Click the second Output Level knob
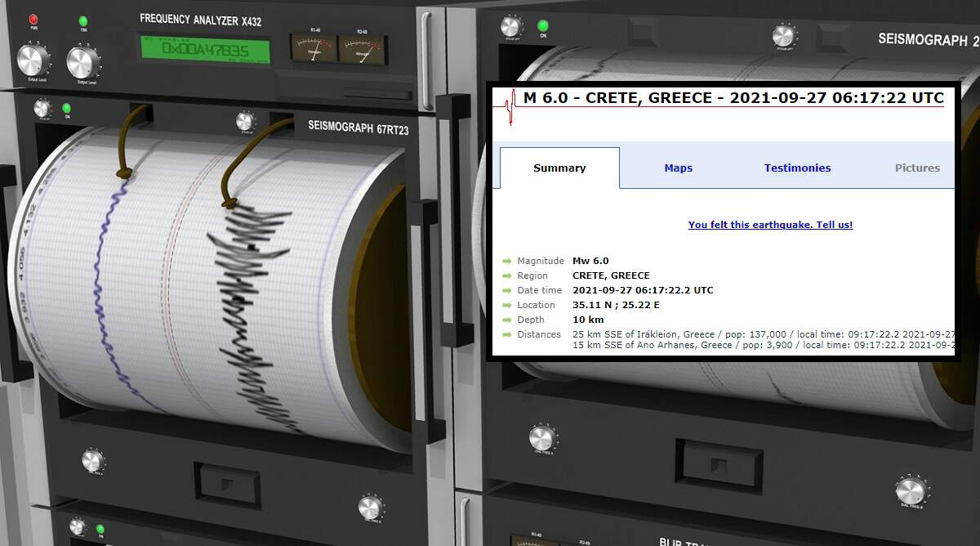Screen dimensions: 980x546 (82, 62)
